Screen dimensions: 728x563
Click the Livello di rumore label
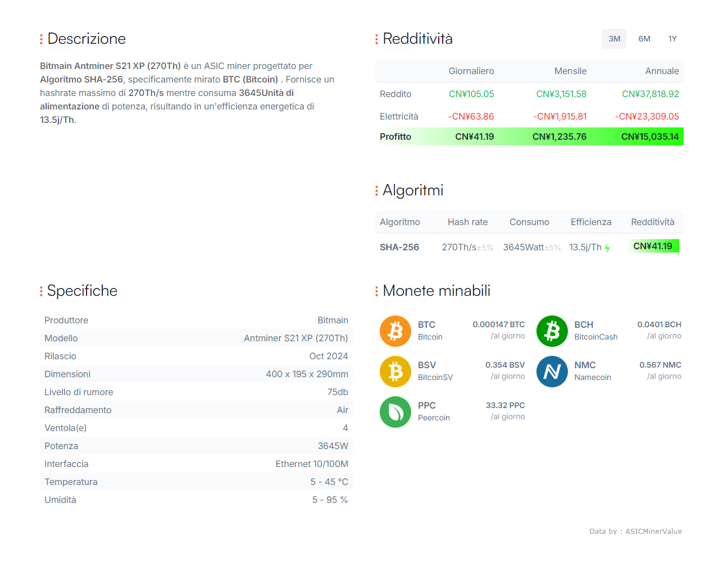[79, 392]
